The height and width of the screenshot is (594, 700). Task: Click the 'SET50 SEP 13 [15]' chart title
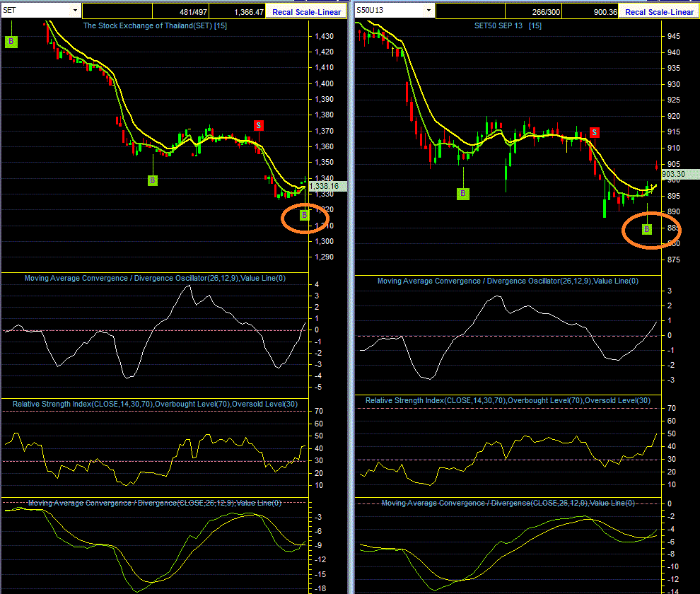(x=508, y=26)
